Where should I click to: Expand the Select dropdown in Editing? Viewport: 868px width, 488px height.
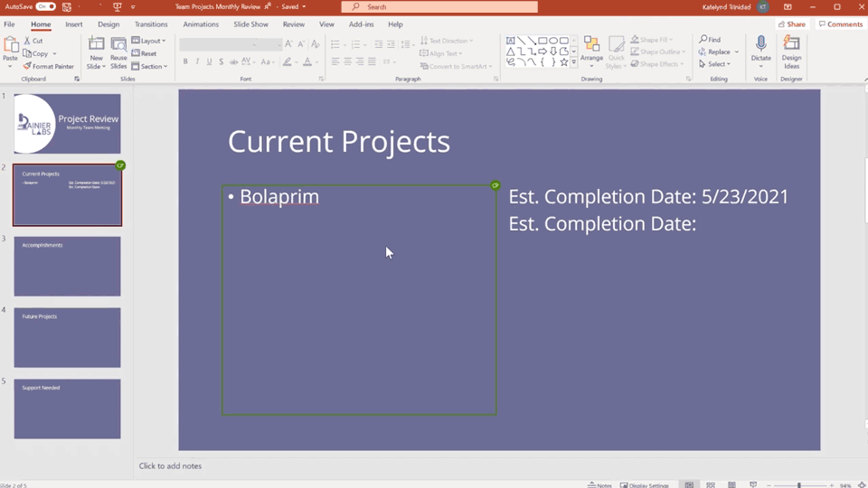[714, 64]
